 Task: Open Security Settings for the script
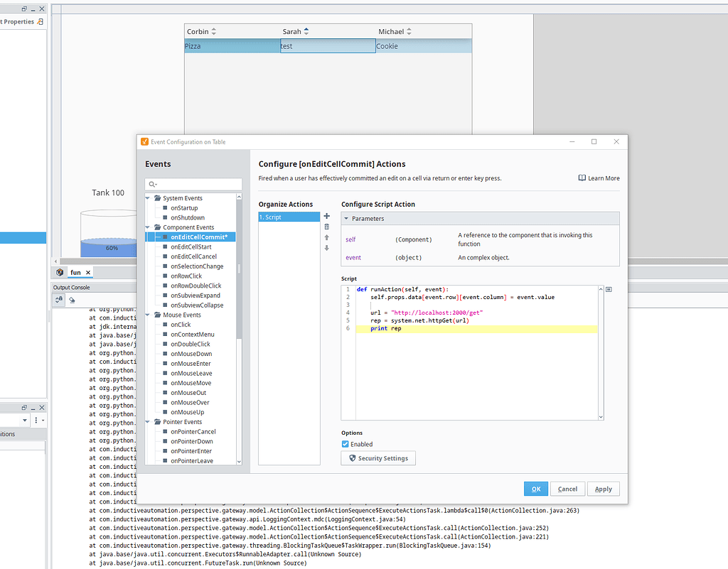378,458
